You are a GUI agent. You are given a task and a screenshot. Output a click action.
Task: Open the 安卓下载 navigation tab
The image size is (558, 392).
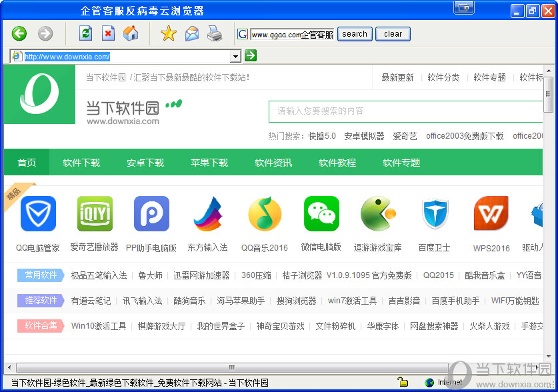[x=145, y=162]
